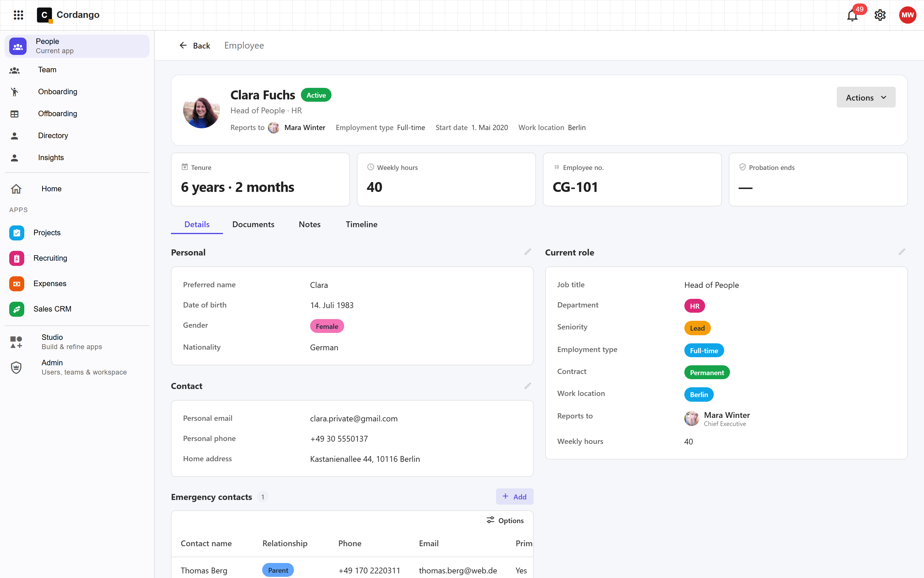Switch to the Details tab
Screen dimensions: 924x578
click(197, 224)
